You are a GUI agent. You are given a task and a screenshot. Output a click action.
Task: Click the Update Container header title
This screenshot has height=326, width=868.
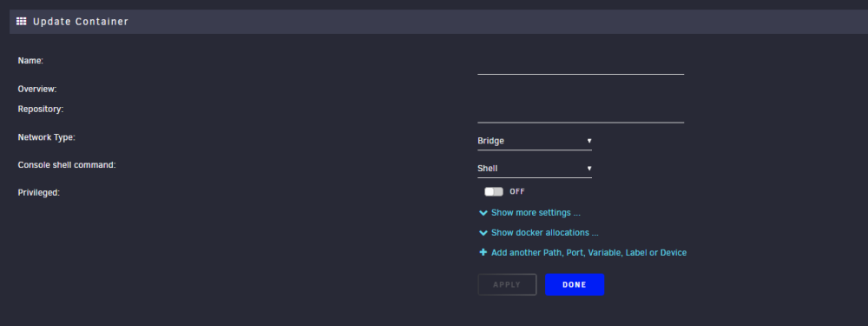81,22
